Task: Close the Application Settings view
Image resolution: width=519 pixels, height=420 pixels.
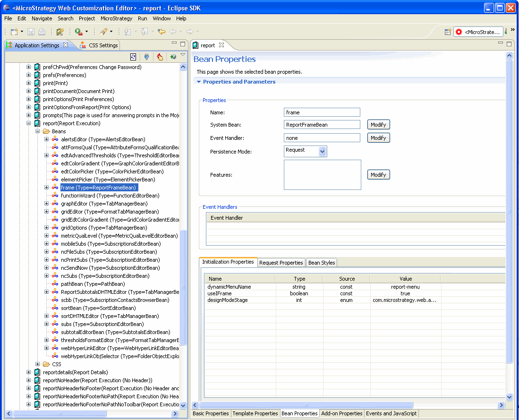Action: pos(66,45)
